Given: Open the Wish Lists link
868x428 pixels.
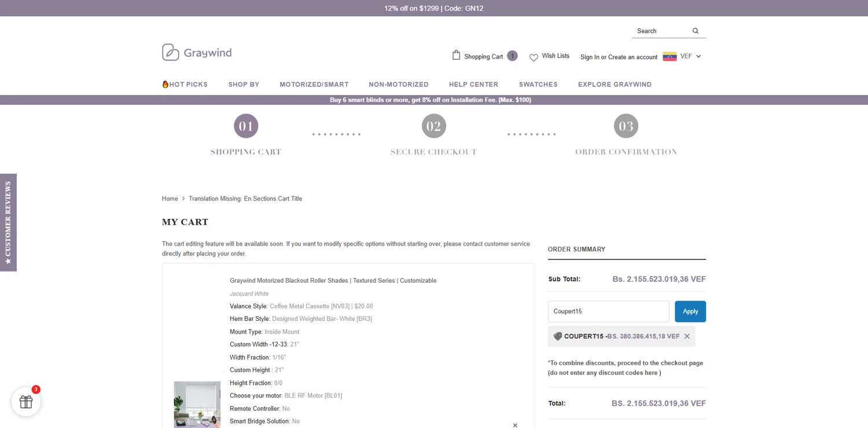Looking at the screenshot, I should pos(556,56).
